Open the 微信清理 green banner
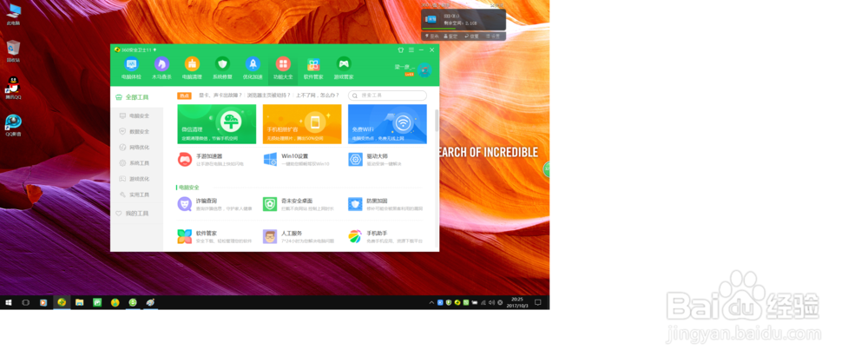 [216, 124]
